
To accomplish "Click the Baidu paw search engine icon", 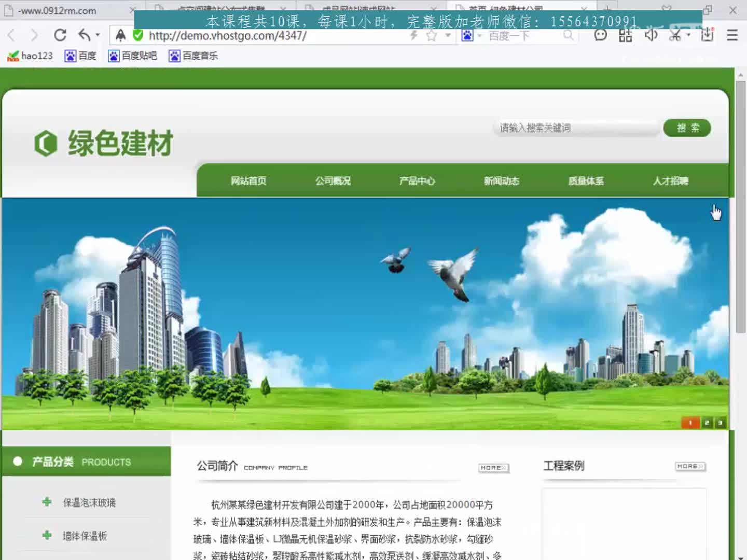I will [467, 35].
